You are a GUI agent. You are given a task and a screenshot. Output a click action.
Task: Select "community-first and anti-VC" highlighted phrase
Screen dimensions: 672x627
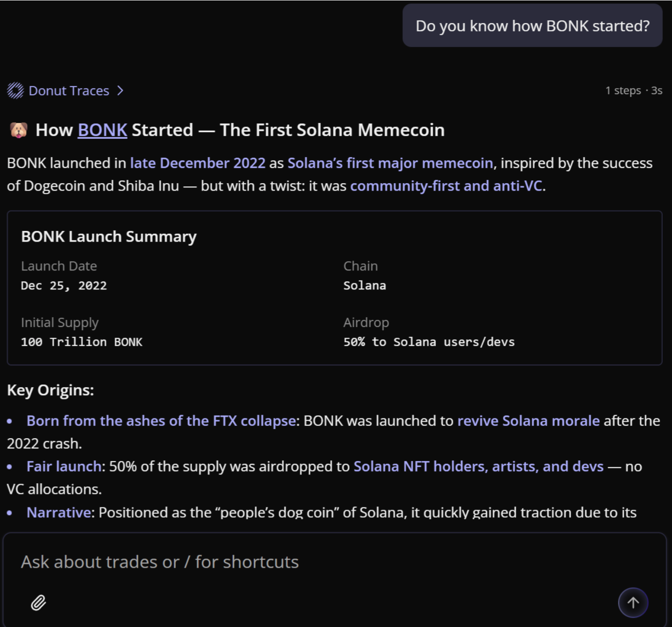pos(446,186)
